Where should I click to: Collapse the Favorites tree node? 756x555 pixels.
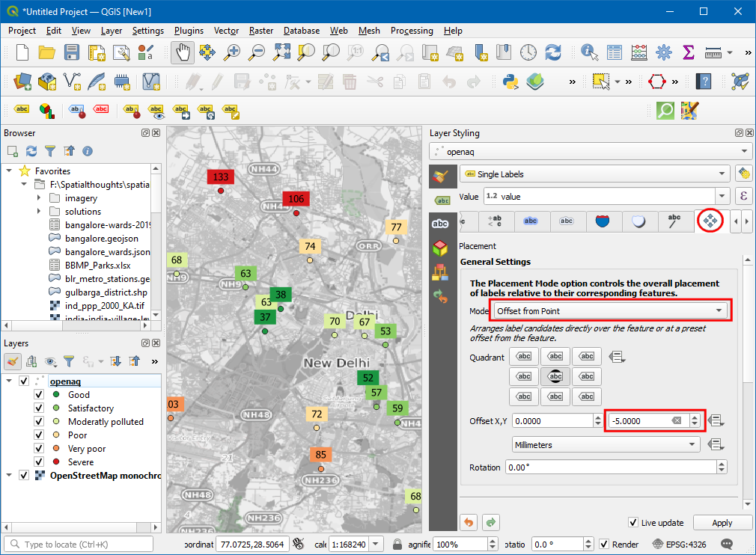pos(9,171)
